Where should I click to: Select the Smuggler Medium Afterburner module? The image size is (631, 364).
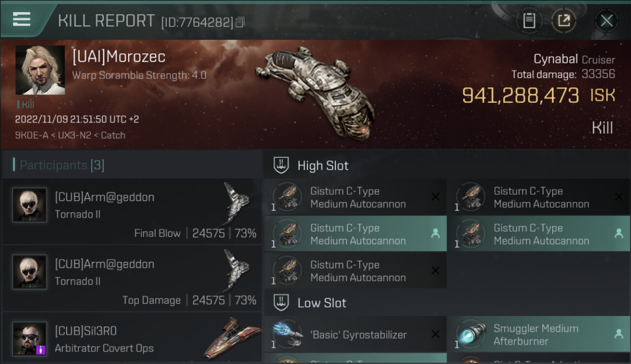coord(539,334)
